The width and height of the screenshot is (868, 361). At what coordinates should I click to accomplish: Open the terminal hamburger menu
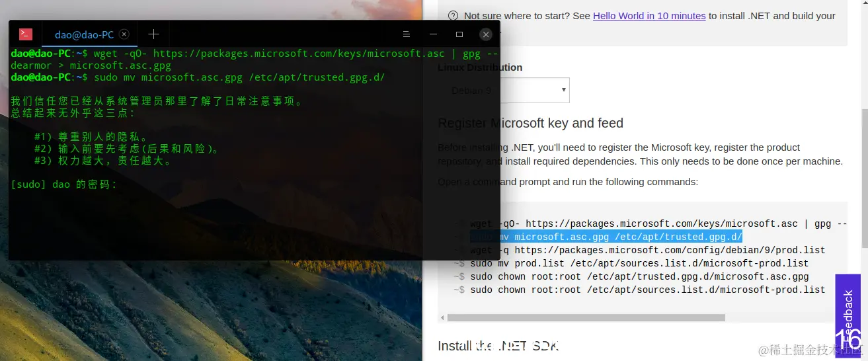coord(406,34)
